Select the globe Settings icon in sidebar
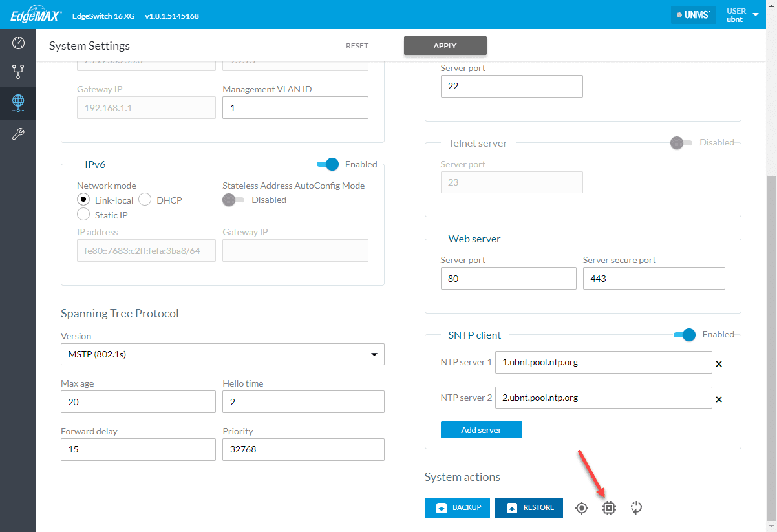 (18, 101)
